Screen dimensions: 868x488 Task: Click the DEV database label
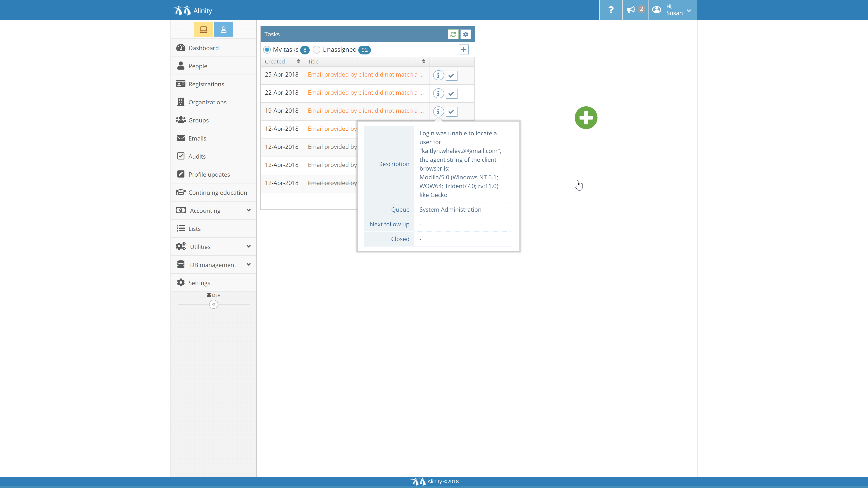[x=214, y=295]
